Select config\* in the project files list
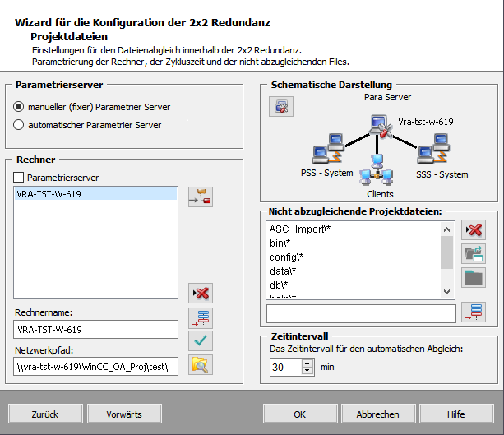Screen dimensions: 504x435 [287, 257]
